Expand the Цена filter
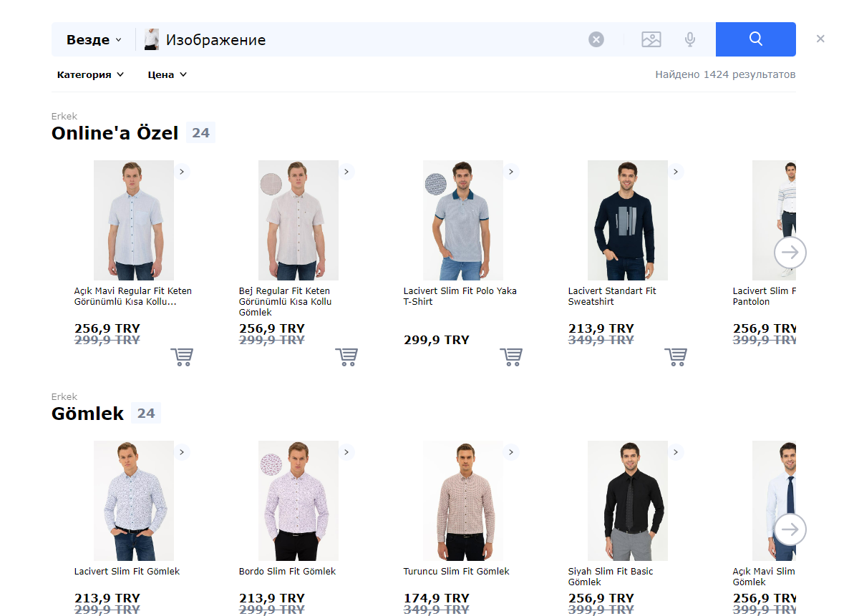 167,74
